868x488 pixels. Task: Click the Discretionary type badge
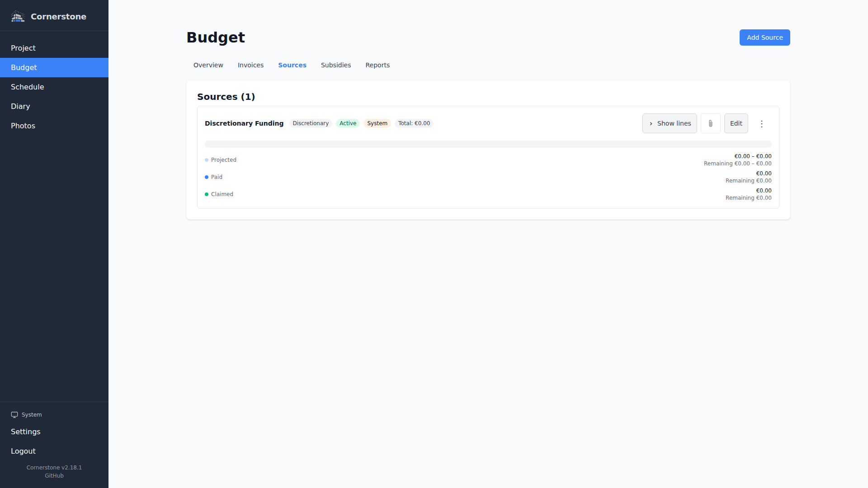click(311, 123)
